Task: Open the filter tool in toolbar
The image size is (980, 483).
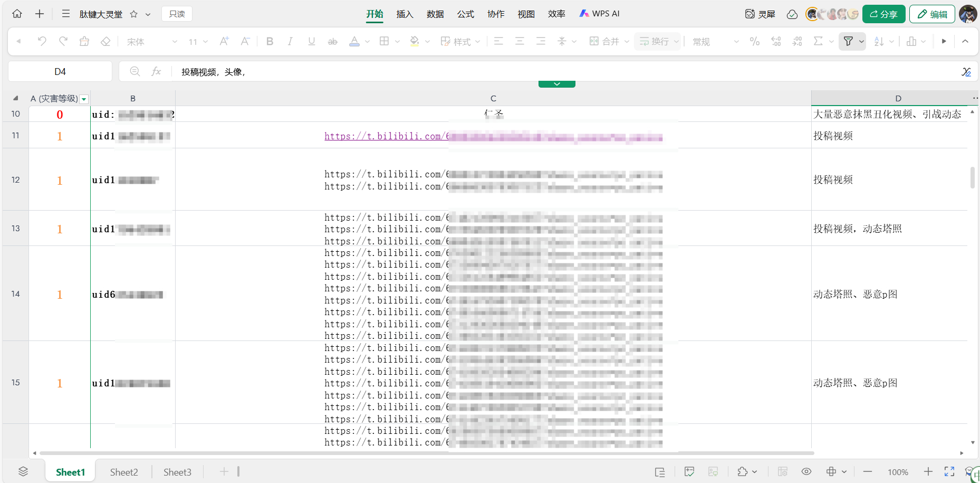Action: coord(848,41)
